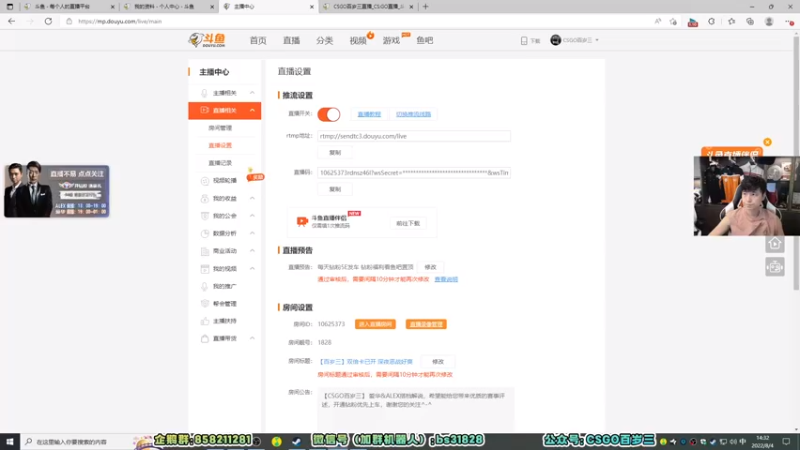Click the 主播扶持 thumbs-up icon
The height and width of the screenshot is (450, 800).
click(205, 321)
